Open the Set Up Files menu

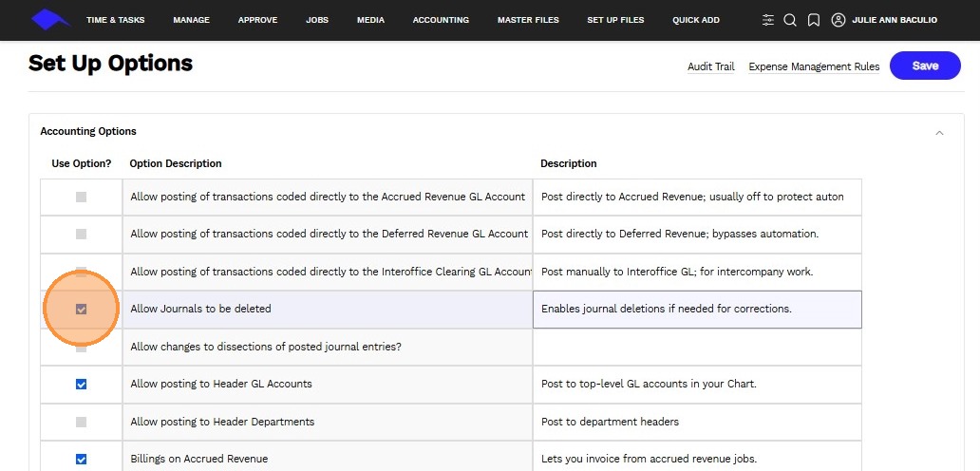pyautogui.click(x=615, y=20)
